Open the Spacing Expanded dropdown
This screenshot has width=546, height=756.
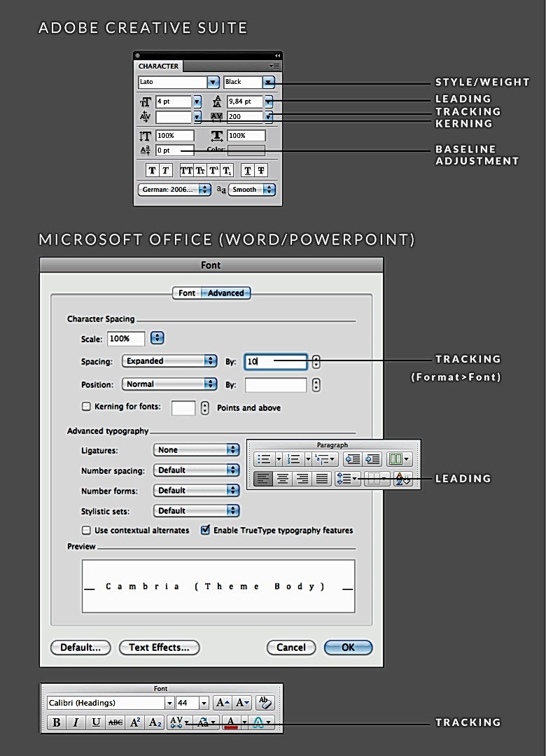[x=169, y=360]
